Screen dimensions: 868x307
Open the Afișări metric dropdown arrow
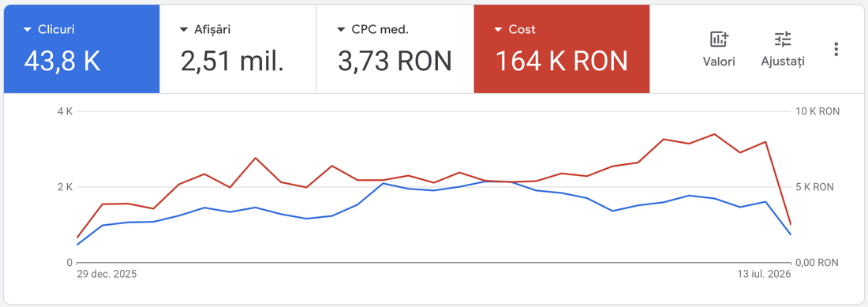(x=185, y=30)
